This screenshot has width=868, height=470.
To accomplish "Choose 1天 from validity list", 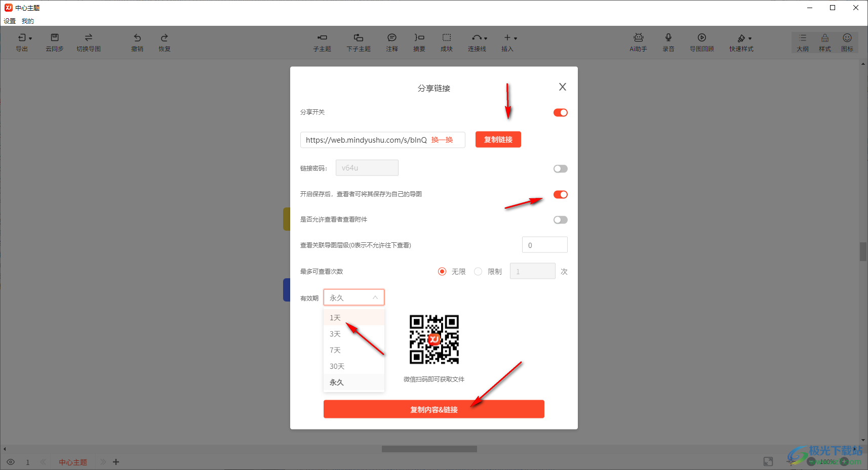I will point(354,318).
